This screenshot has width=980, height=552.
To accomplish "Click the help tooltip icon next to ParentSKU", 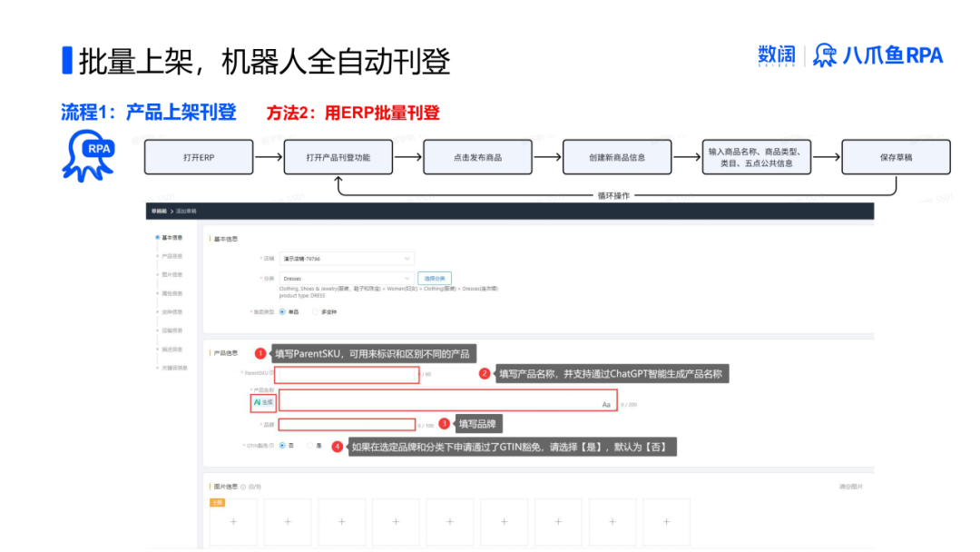I will pyautogui.click(x=272, y=373).
